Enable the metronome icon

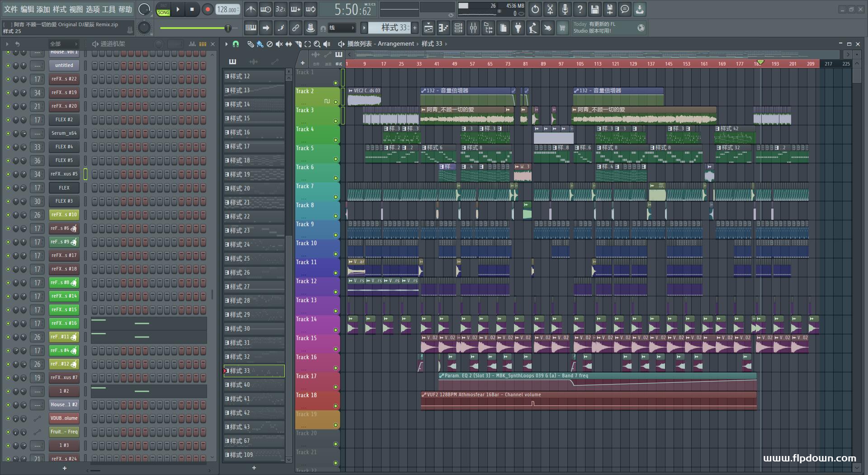(250, 9)
